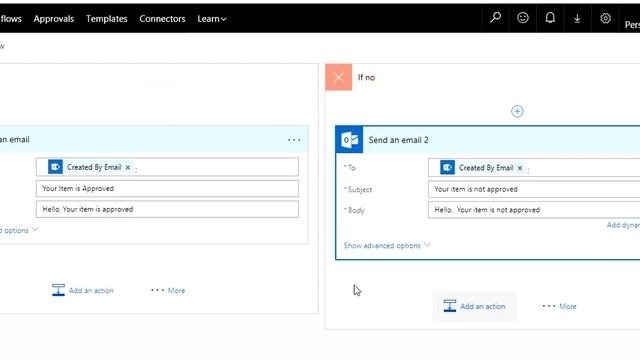The height and width of the screenshot is (360, 640).
Task: Click the Send an email 2 header title
Action: click(x=398, y=140)
